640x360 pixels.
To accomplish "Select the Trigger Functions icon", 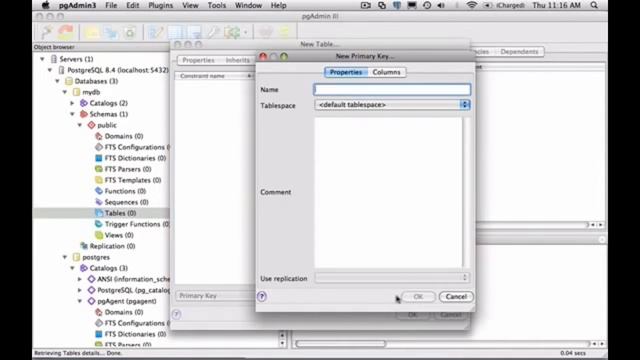I will (x=99, y=224).
